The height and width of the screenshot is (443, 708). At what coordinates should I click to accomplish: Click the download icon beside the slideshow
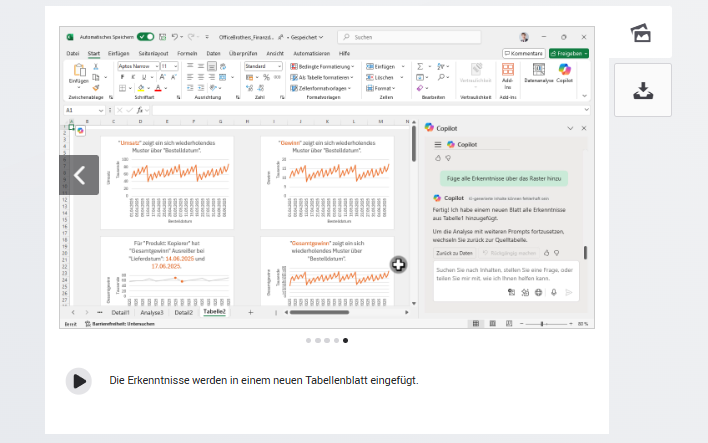[643, 90]
